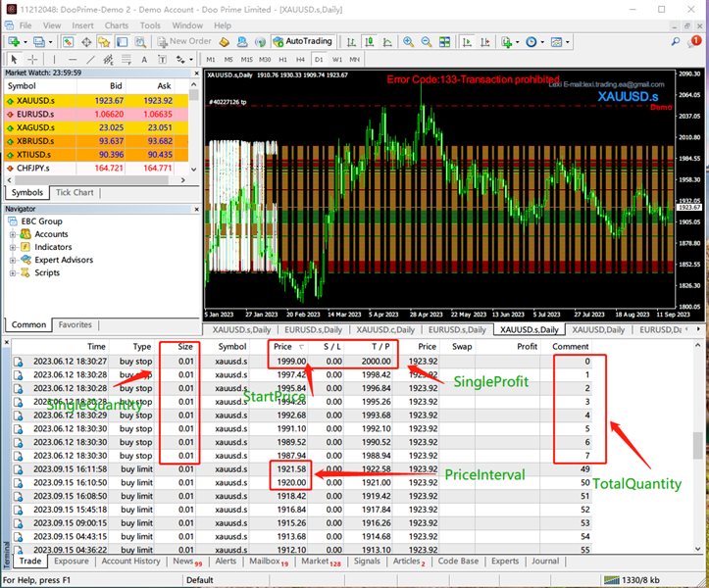Expand the Scripts tree node
This screenshot has height=588, width=709.
(13, 273)
